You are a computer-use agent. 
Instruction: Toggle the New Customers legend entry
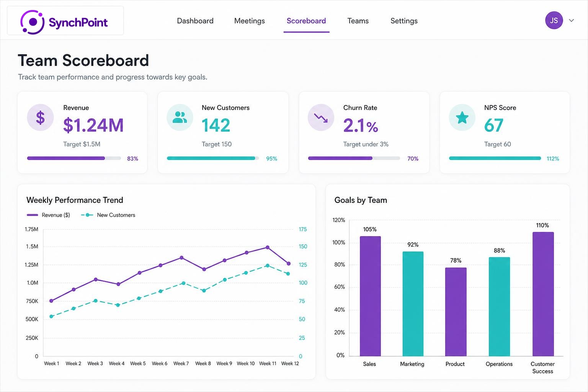pyautogui.click(x=108, y=215)
